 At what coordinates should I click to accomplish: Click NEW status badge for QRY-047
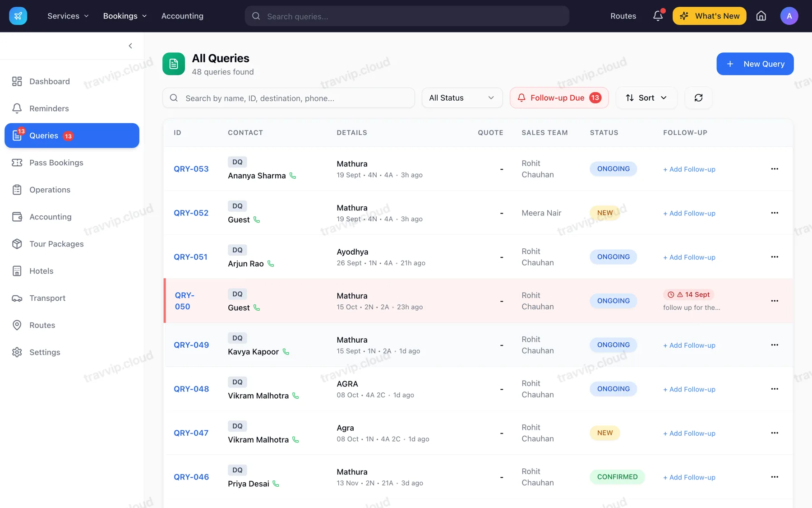coord(604,433)
